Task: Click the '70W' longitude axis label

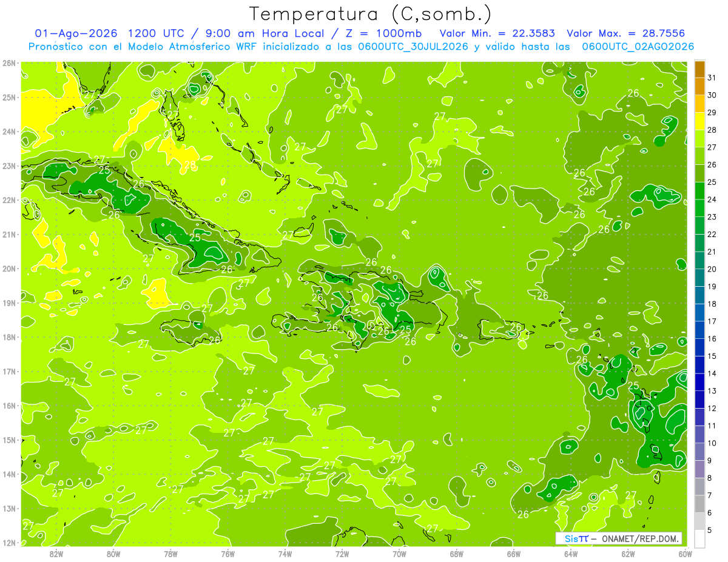Action: point(399,554)
